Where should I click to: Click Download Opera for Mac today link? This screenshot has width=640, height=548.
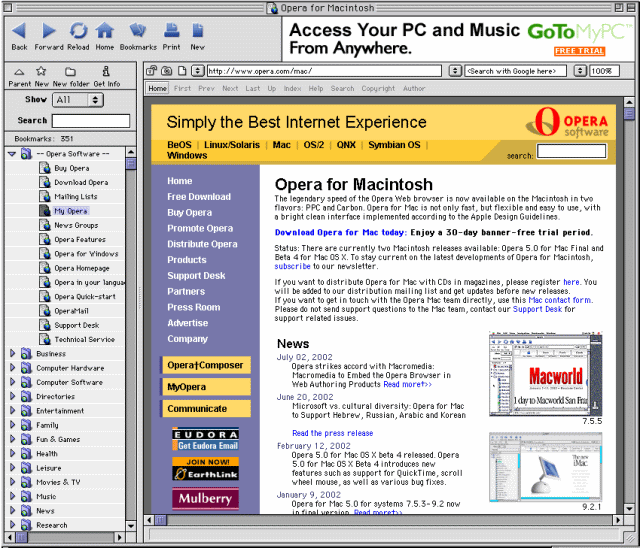[x=340, y=233]
